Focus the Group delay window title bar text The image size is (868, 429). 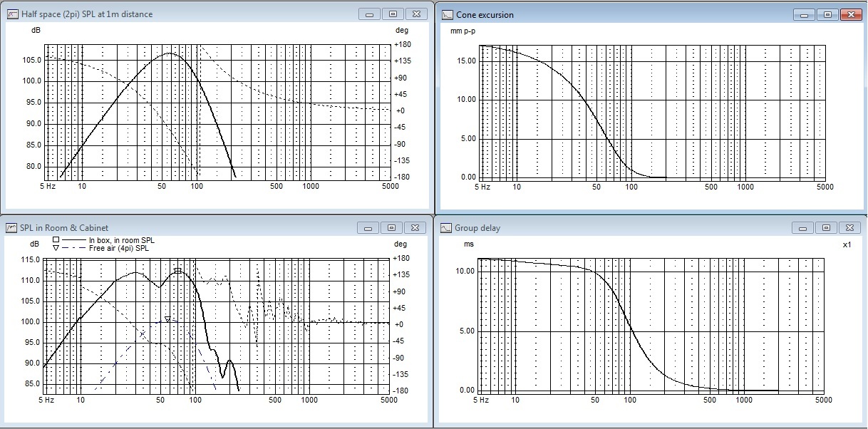477,228
